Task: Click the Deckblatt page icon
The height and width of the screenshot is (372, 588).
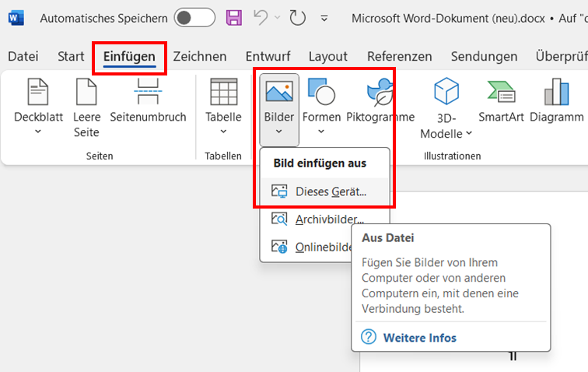Action: coord(38,91)
